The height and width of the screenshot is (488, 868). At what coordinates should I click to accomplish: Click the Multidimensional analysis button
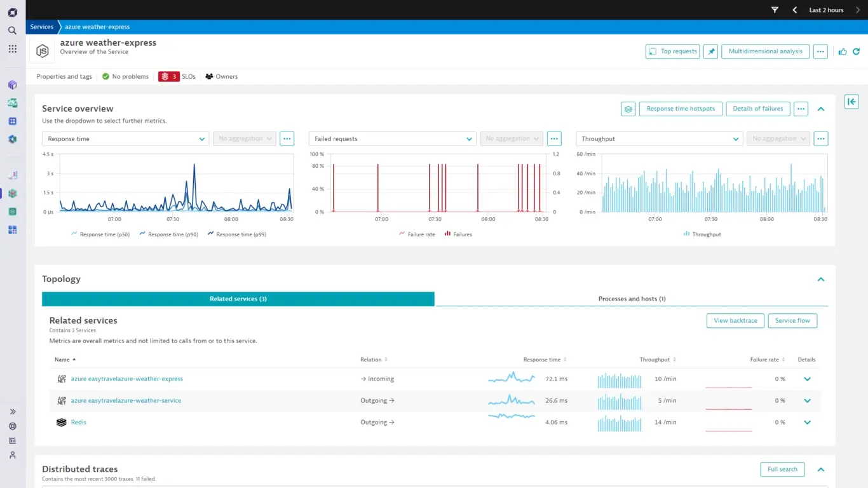coord(765,51)
